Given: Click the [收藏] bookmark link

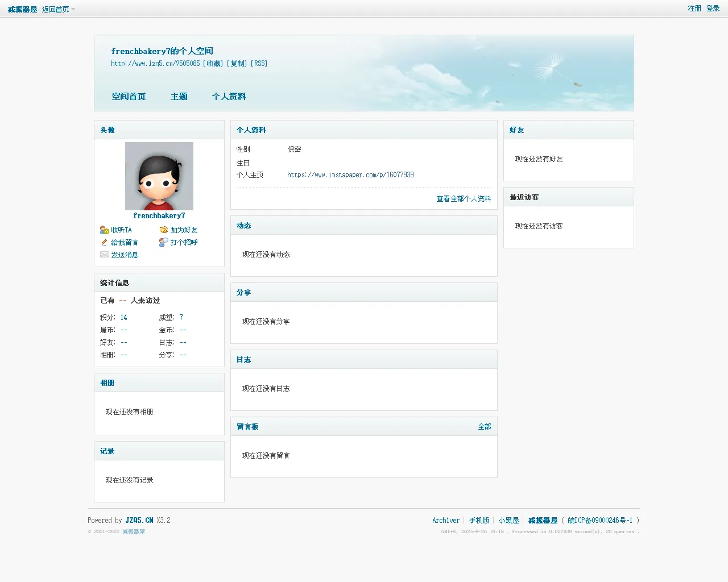Looking at the screenshot, I should pyautogui.click(x=213, y=64).
